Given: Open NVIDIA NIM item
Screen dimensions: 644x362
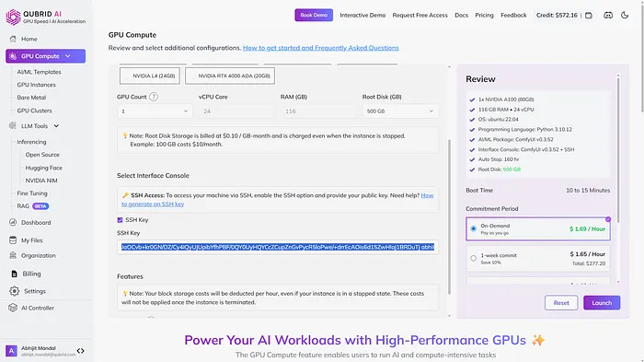Looking at the screenshot, I should [41, 181].
